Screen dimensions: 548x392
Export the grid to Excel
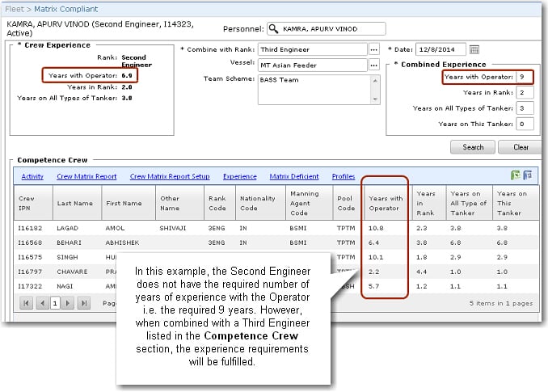(x=515, y=175)
